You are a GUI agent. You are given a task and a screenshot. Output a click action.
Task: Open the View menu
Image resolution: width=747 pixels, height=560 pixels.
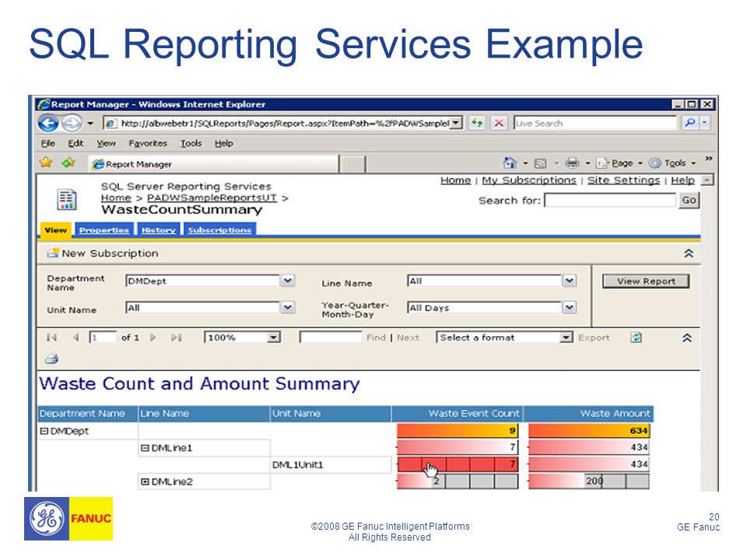coord(106,143)
